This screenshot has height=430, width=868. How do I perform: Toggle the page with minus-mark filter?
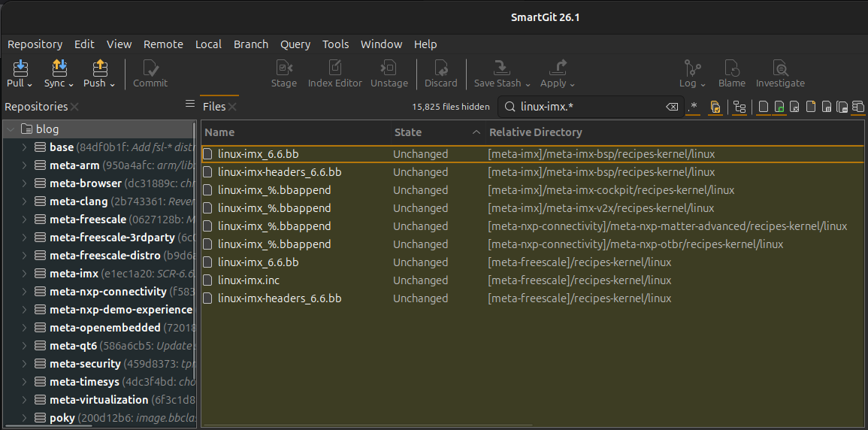pos(842,107)
